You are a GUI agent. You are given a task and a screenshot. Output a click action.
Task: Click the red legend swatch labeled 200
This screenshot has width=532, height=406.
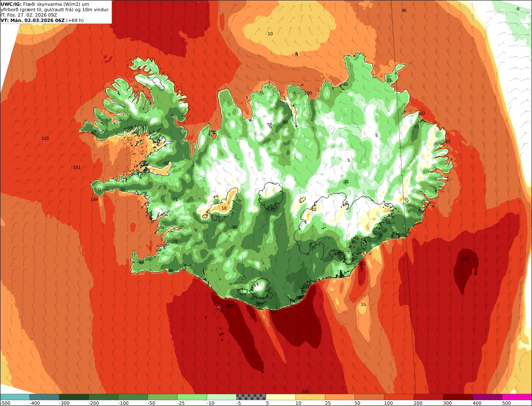pyautogui.click(x=428, y=397)
